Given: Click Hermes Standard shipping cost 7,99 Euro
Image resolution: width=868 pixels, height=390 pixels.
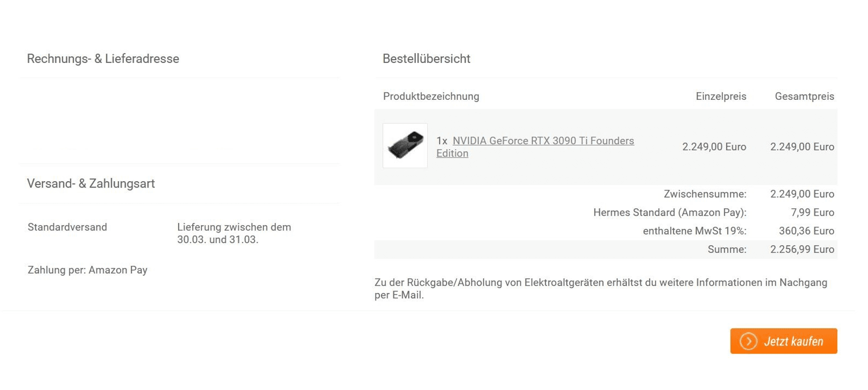Looking at the screenshot, I should [812, 212].
